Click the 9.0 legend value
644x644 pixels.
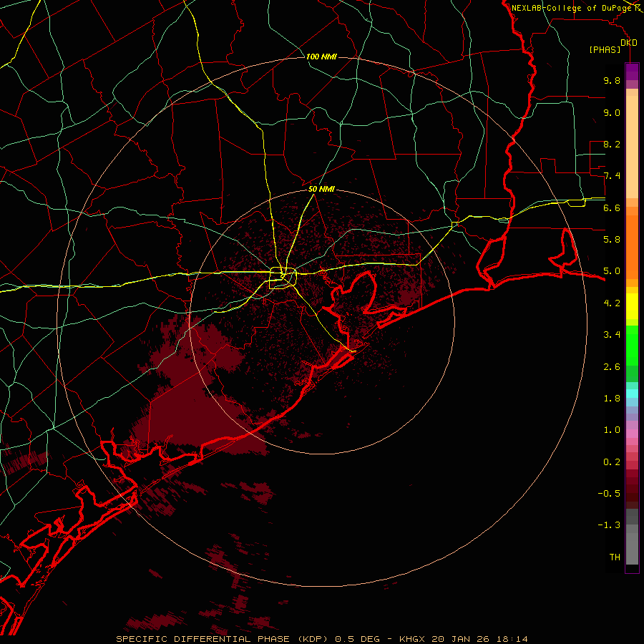click(612, 112)
